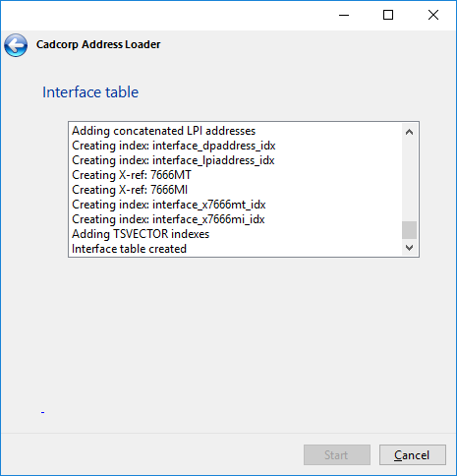Viewport: 457px width, 476px height.
Task: Go back using the blue arrow icon
Action: point(16,45)
